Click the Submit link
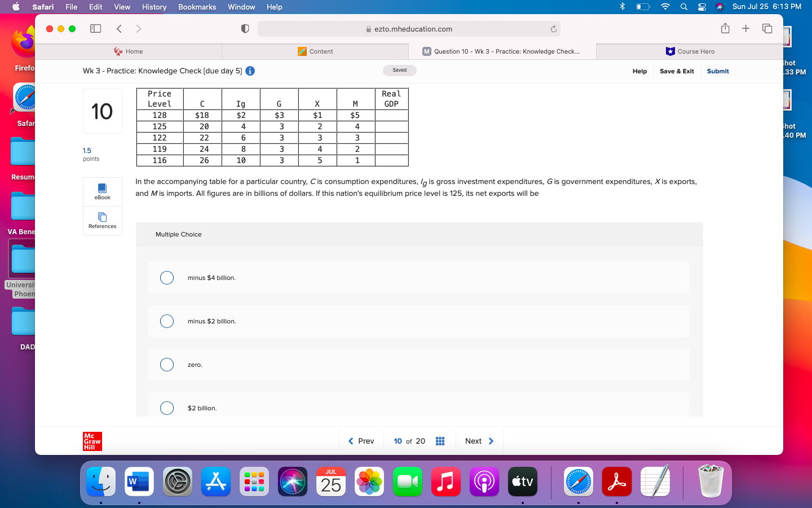 point(717,71)
